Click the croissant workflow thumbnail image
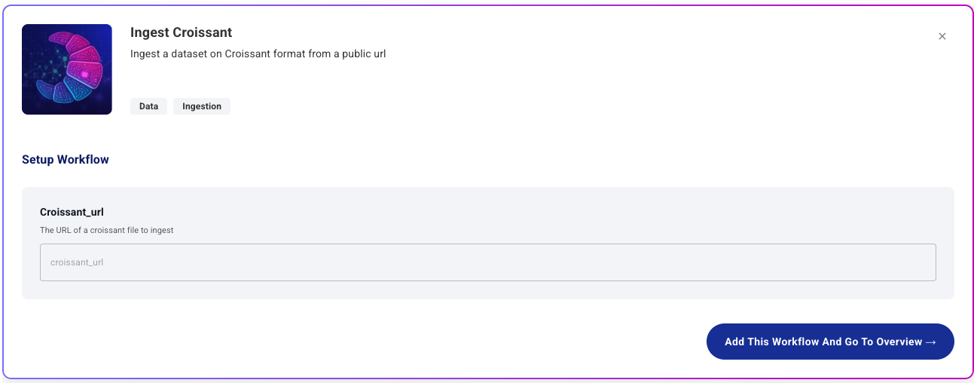The width and height of the screenshot is (980, 383). (x=67, y=69)
